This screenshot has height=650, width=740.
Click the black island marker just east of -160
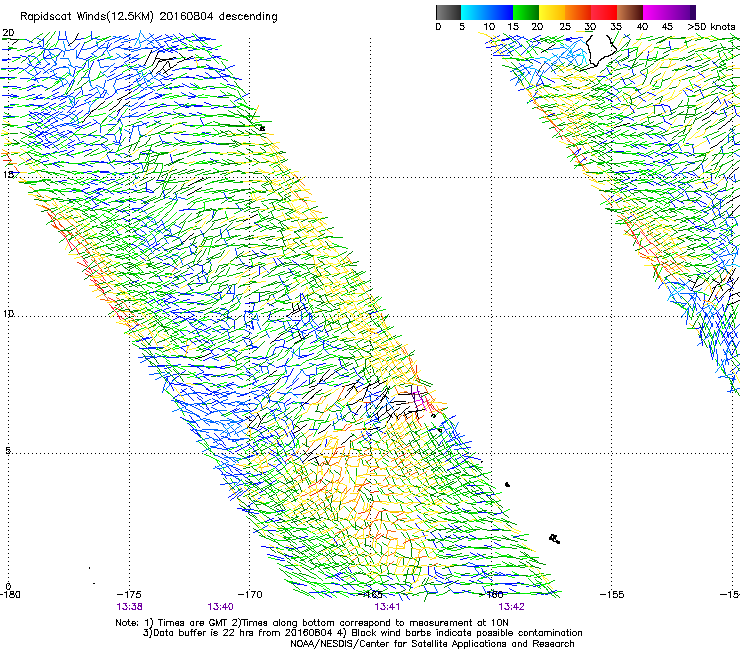(x=507, y=484)
